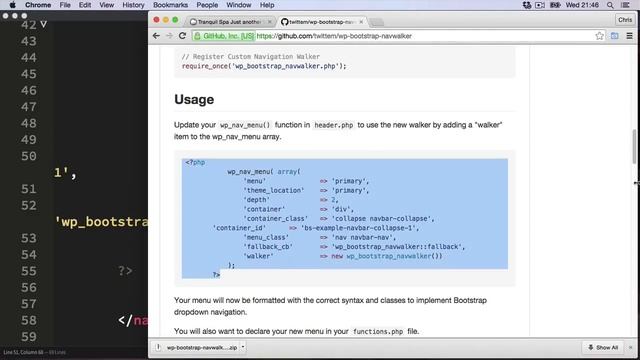Viewport: 640px width, 360px height.
Task: Open the Help menu
Action: (267, 5)
